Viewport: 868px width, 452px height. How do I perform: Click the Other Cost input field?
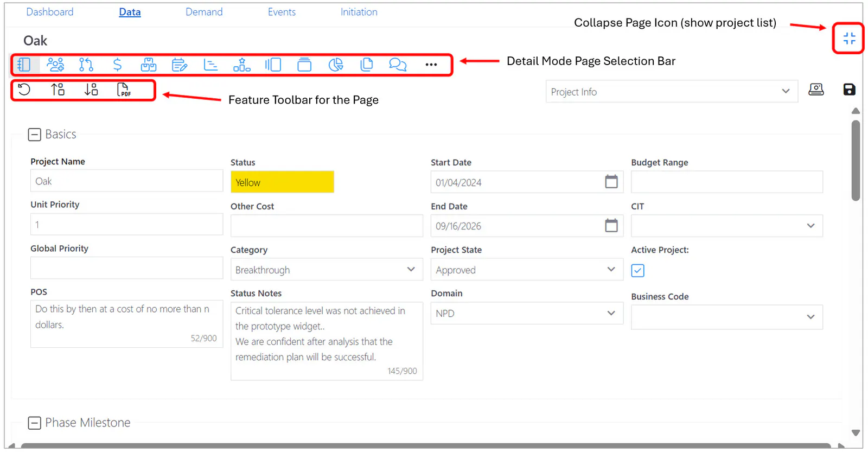(x=327, y=226)
